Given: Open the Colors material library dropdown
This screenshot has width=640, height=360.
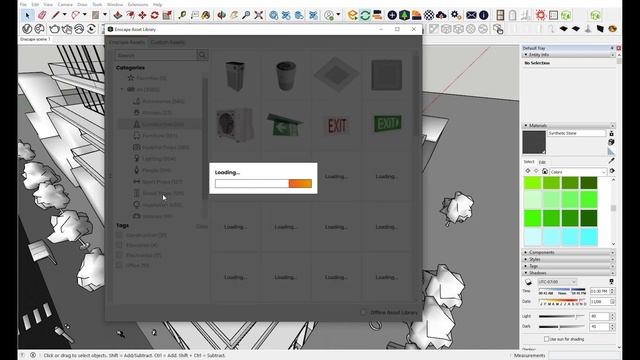Looking at the screenshot, I should click(x=578, y=172).
